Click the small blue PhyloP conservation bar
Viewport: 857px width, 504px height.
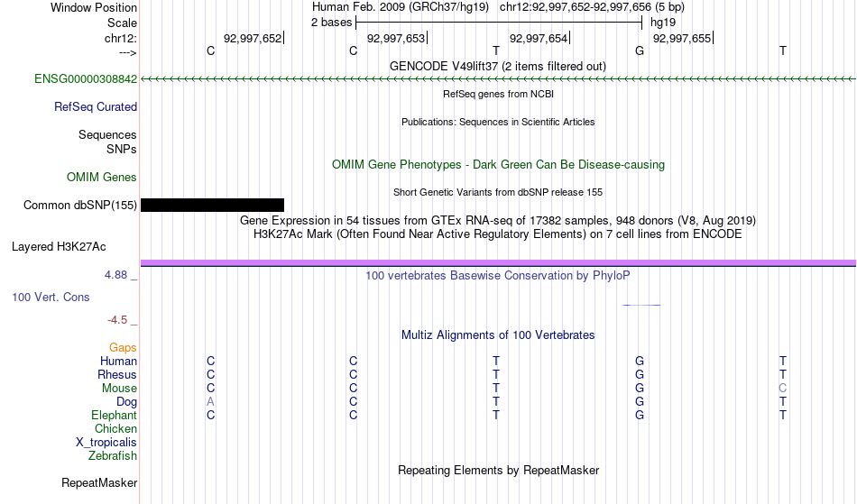coord(641,305)
